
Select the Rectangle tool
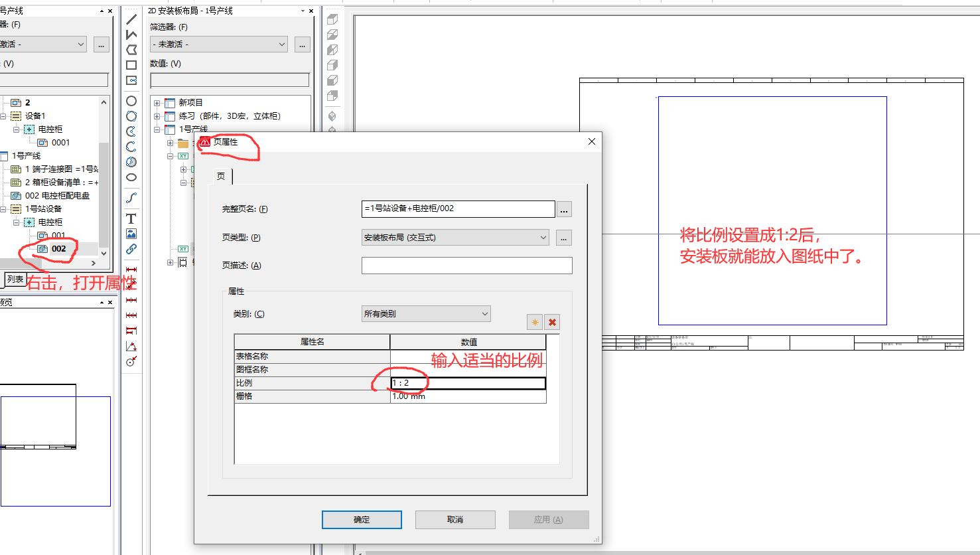[131, 66]
